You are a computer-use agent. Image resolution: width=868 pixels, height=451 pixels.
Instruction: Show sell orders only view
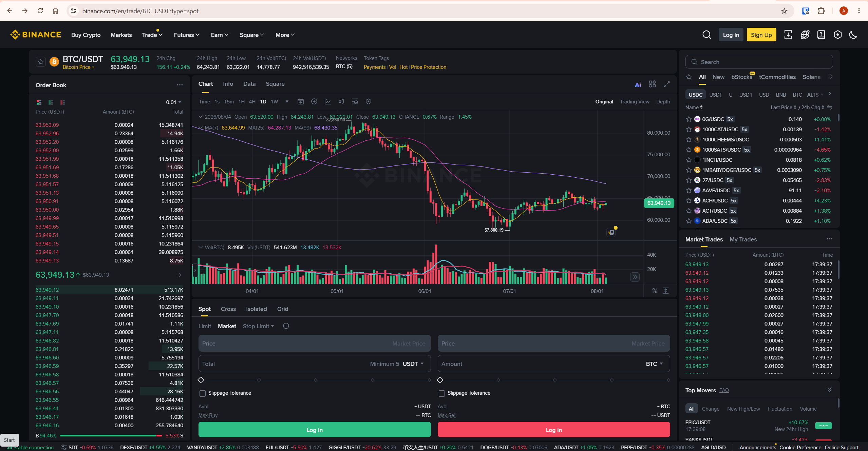pos(63,102)
